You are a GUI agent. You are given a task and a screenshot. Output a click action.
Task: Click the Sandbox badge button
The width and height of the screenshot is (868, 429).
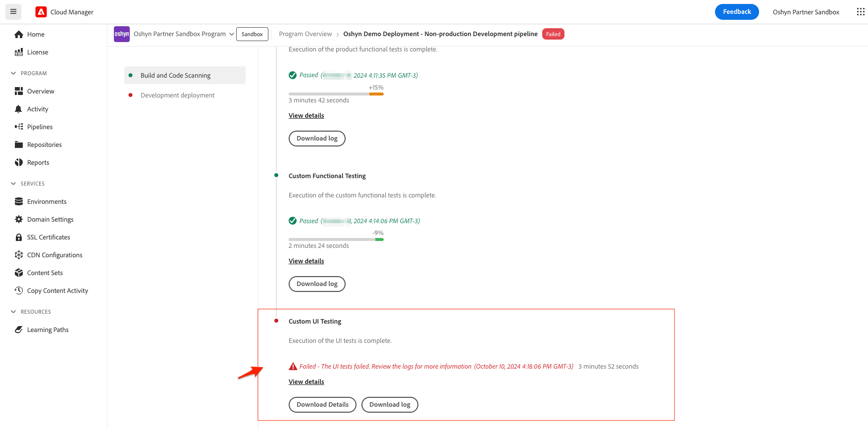pyautogui.click(x=252, y=34)
